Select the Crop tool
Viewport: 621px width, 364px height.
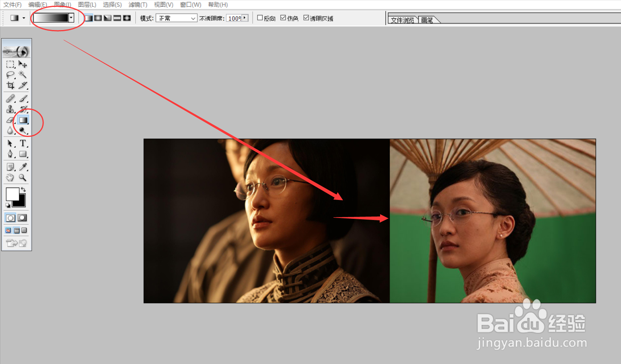click(10, 85)
